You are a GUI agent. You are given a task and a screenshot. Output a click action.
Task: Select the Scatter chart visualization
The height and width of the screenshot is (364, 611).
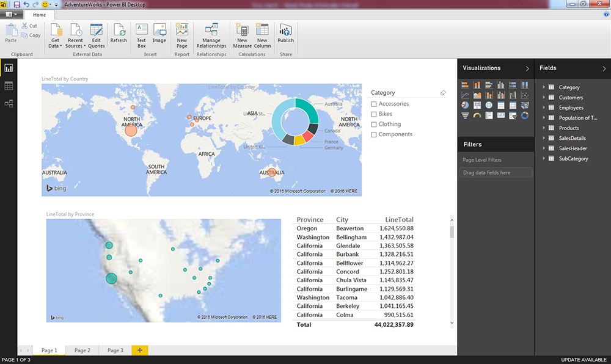(525, 95)
